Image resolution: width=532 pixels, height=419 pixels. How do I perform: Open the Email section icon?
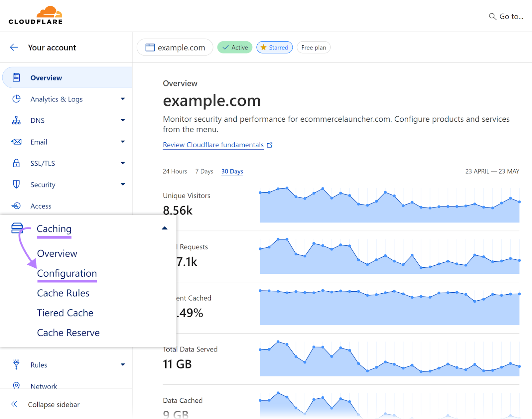16,142
